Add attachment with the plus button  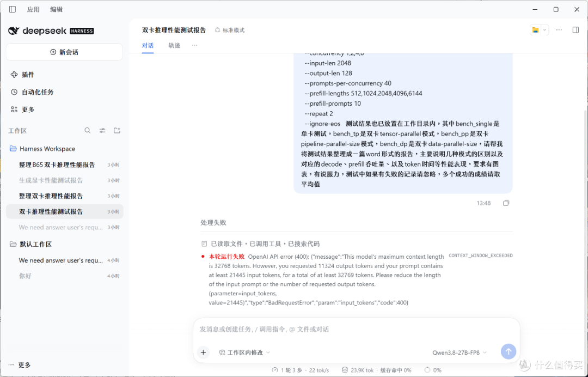pos(203,352)
